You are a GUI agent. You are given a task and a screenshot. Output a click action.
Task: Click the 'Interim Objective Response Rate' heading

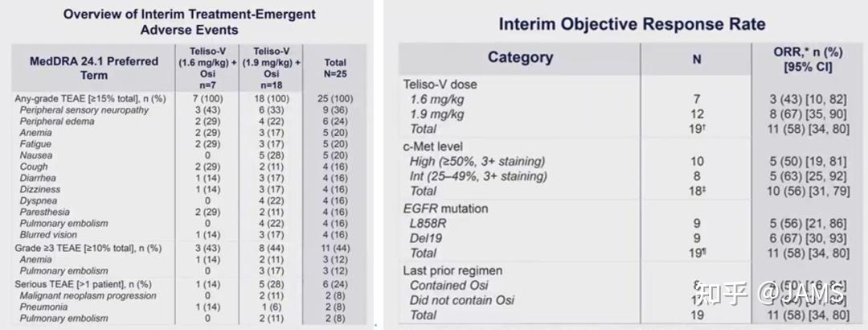[632, 23]
